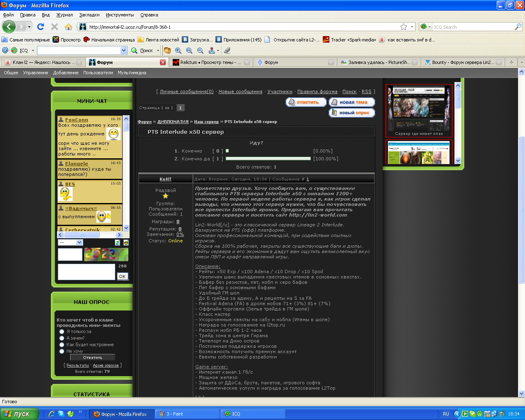Screen dimensions: 525x420
Task: Open the Firefox home page icon
Action: pyautogui.click(x=68, y=27)
